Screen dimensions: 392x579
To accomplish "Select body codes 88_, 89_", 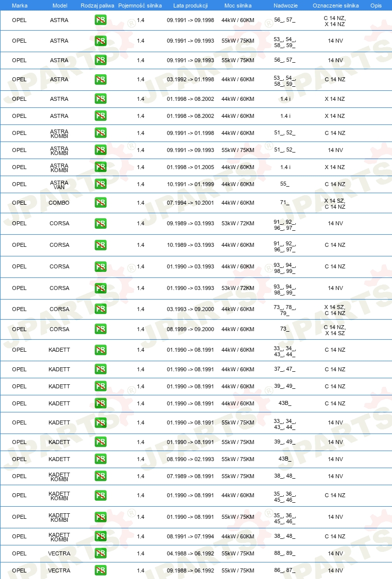I will point(285,553).
